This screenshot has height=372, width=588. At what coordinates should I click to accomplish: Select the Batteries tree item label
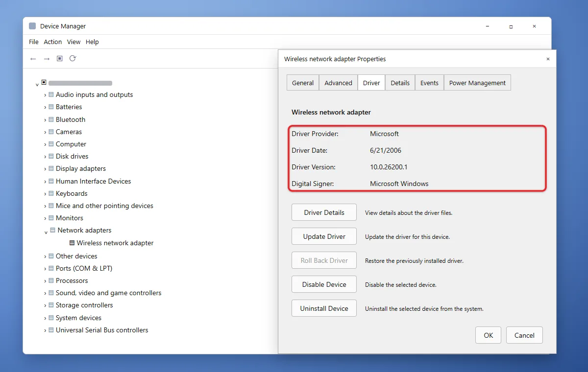[69, 107]
